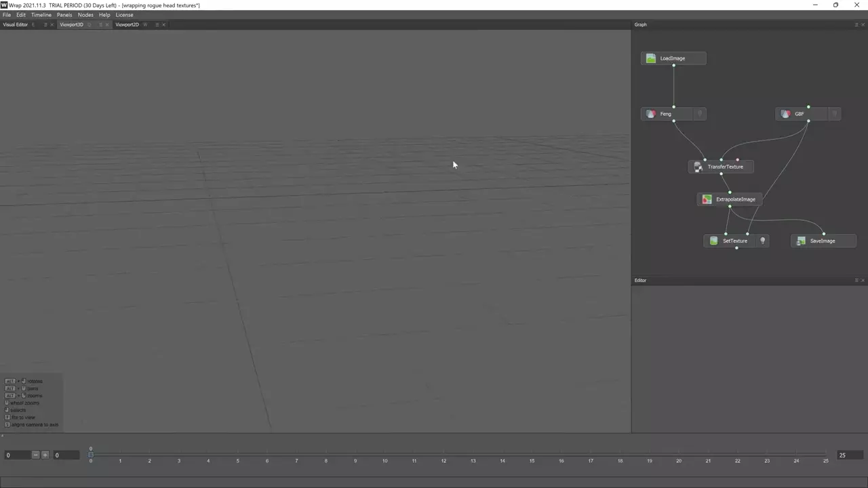Decrease frame with the minus button

[x=36, y=455]
